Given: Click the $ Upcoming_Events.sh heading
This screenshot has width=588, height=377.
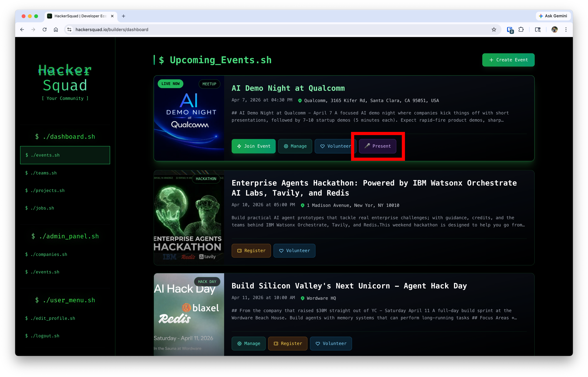Looking at the screenshot, I should tap(215, 60).
